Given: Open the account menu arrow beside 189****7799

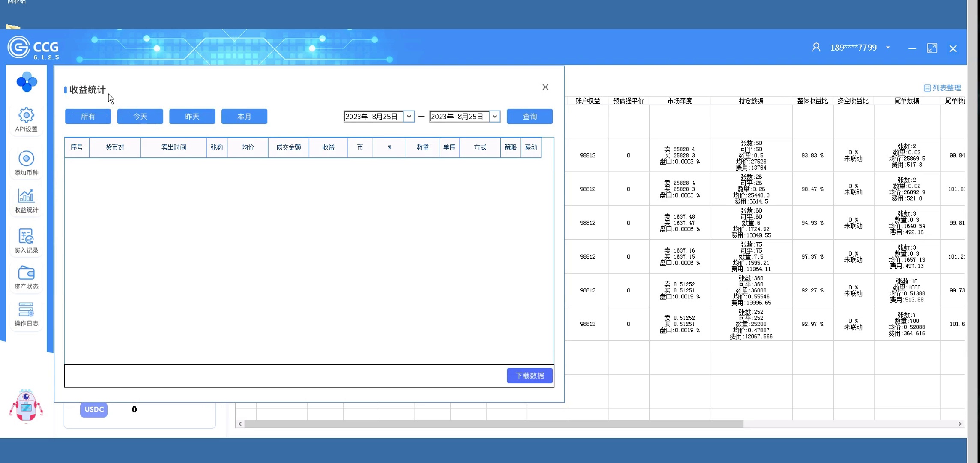Looking at the screenshot, I should pyautogui.click(x=888, y=48).
